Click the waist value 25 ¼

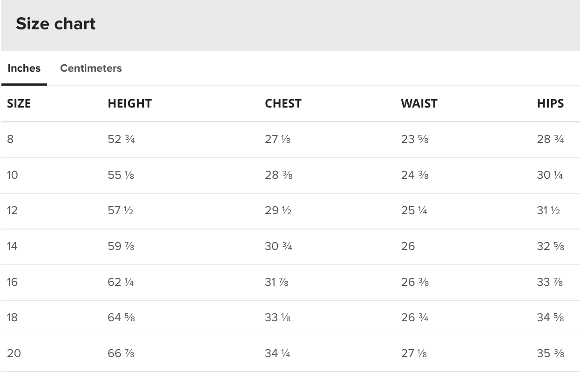coord(414,210)
